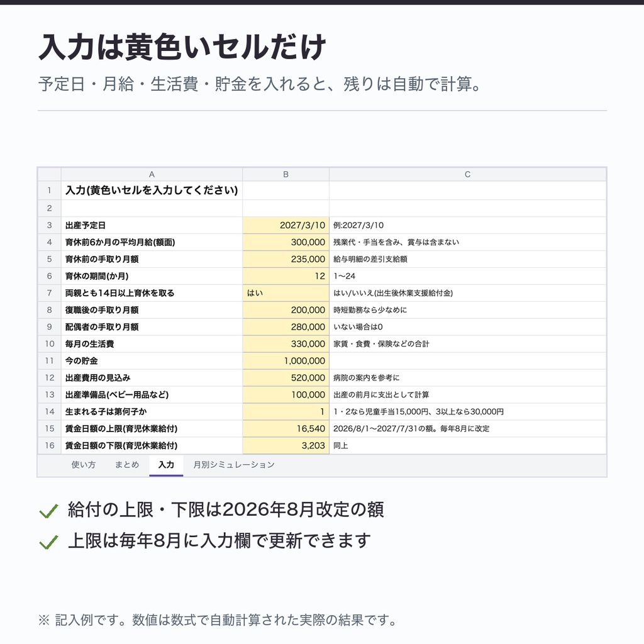Select the title cell 入力(黄色いセルを入力してください)

click(x=152, y=190)
